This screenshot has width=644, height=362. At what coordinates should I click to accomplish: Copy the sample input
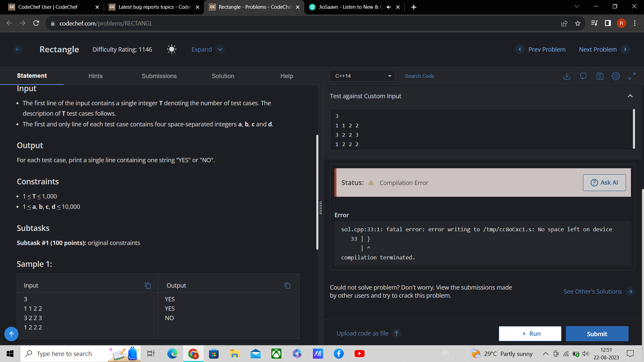148,286
